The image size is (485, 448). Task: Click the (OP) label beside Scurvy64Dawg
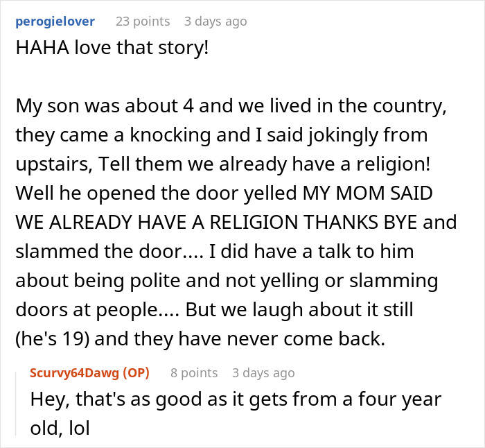(x=136, y=372)
